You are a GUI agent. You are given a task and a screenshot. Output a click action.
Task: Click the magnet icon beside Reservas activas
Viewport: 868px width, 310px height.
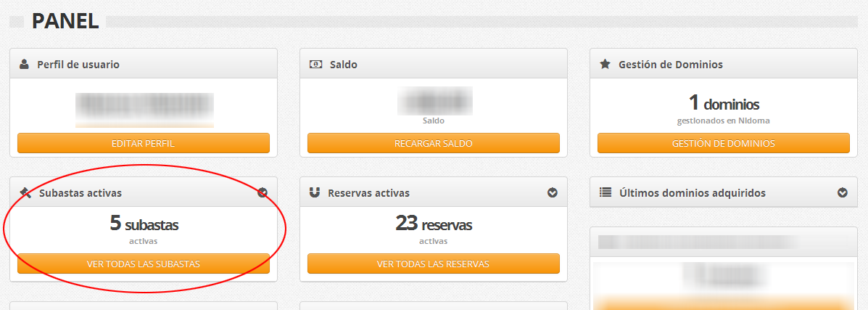[x=315, y=193]
